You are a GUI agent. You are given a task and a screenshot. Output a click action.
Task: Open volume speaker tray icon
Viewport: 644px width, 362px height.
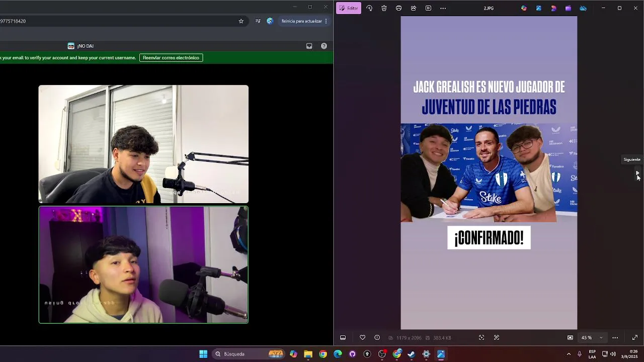(613, 354)
